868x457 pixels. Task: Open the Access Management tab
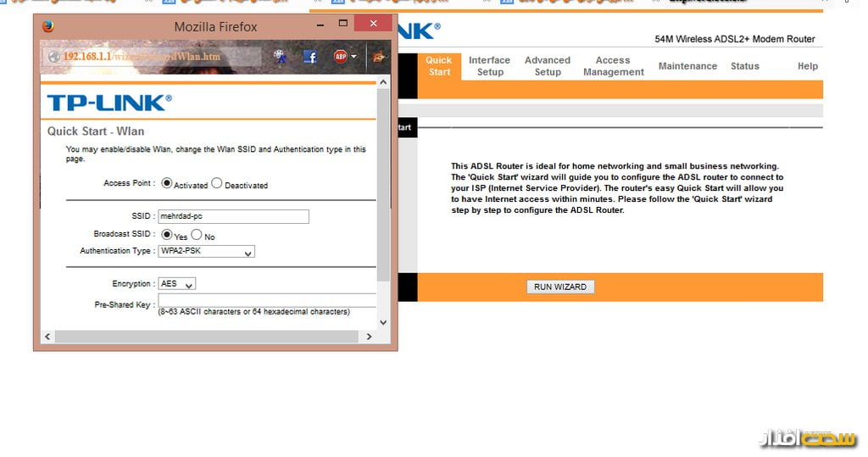(x=613, y=66)
